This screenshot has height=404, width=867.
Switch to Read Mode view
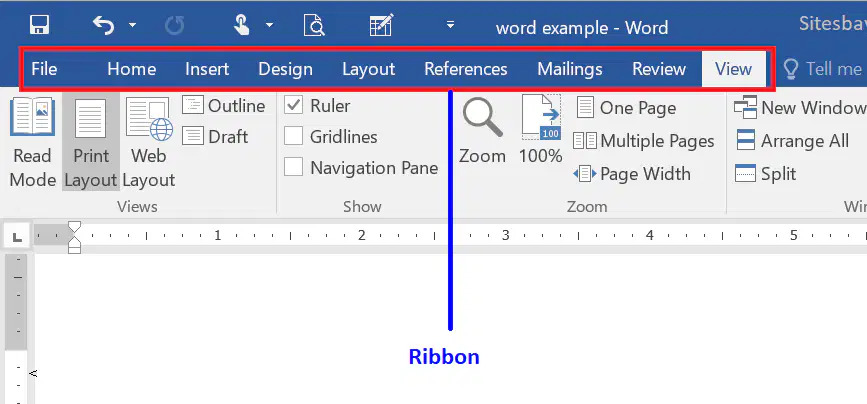click(x=33, y=143)
